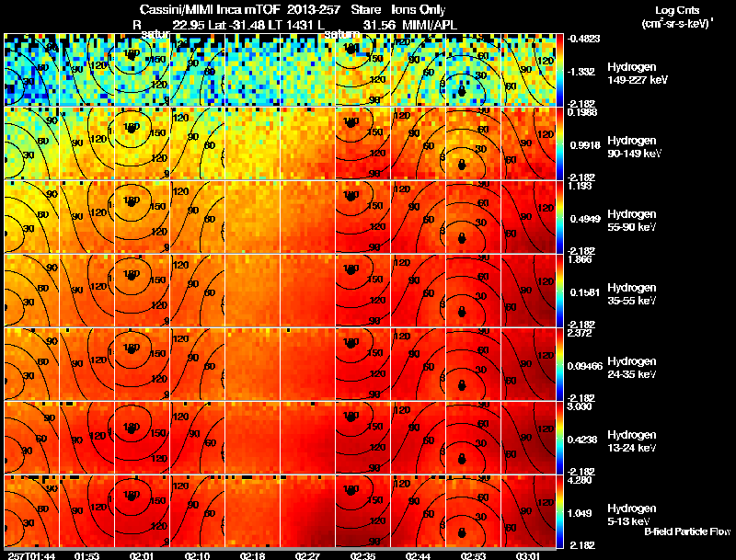Click the '02:53' time axis label
Screen dimensions: 736x560
coord(473,555)
